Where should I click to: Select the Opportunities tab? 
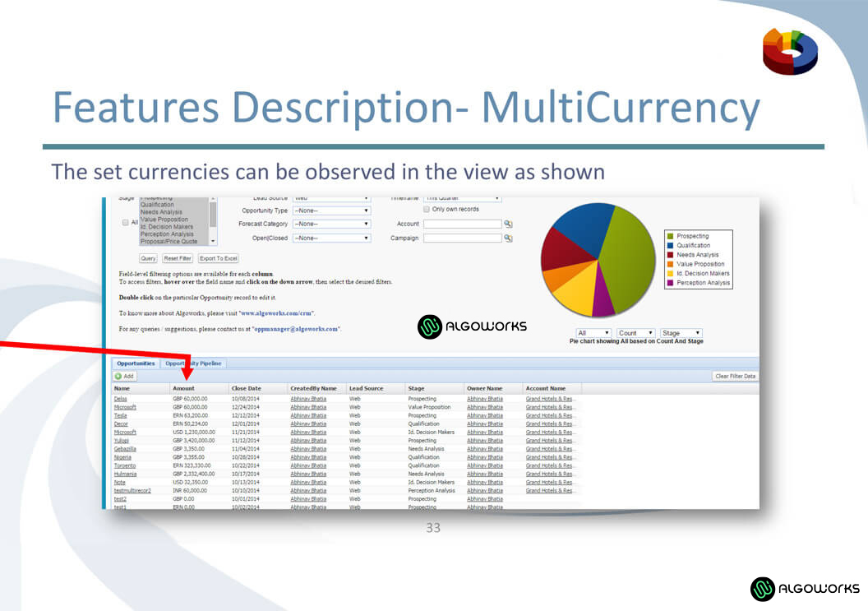click(135, 363)
